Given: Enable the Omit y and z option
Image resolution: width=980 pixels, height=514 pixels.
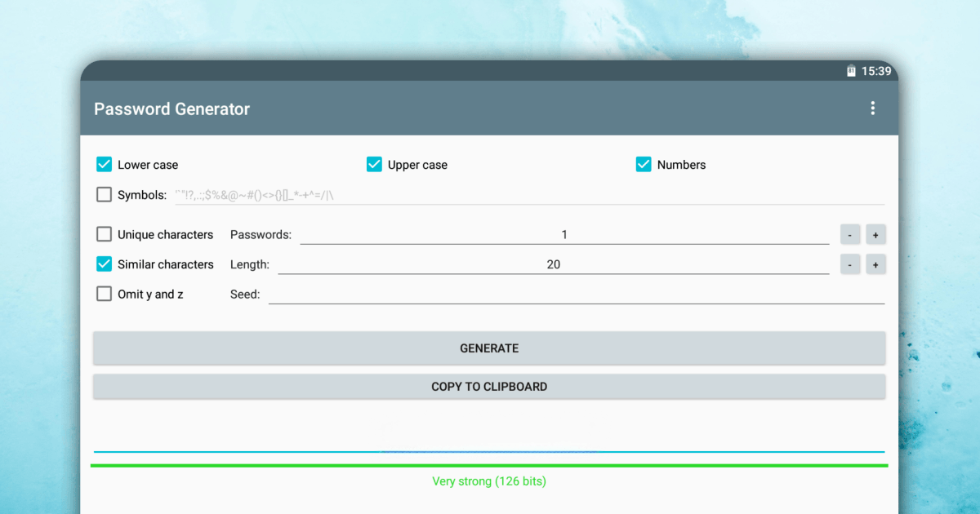Looking at the screenshot, I should [x=104, y=294].
